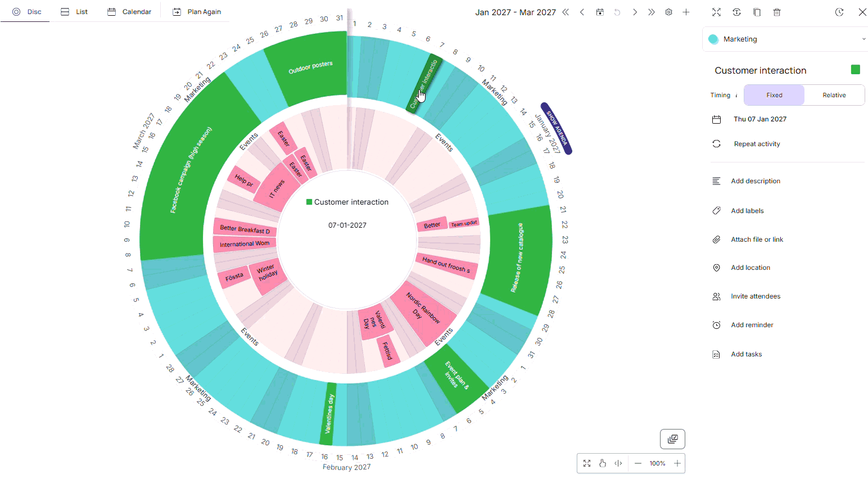
Task: Open activity history clock icon
Action: 839,12
